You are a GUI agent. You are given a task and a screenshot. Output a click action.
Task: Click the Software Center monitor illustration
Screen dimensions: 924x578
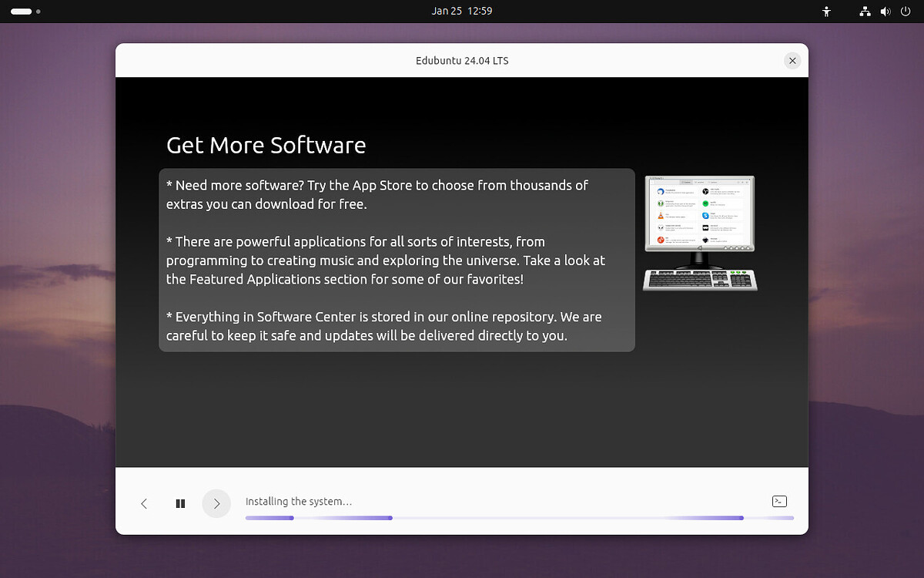point(699,231)
